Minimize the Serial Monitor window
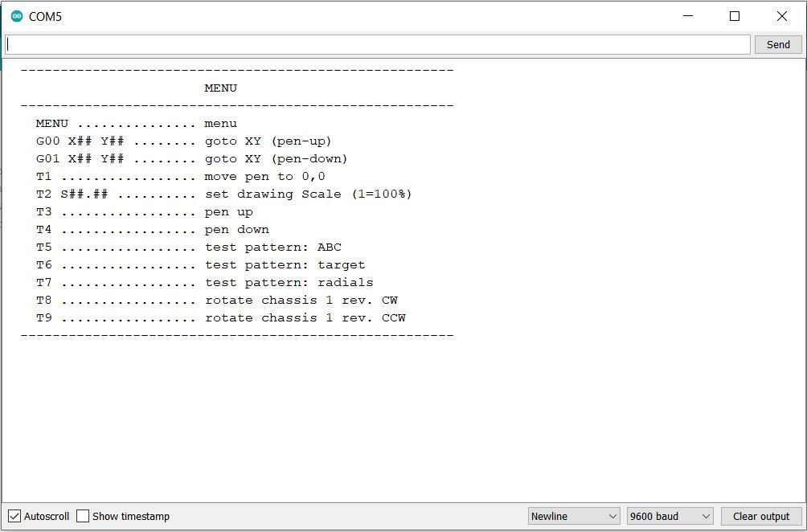The height and width of the screenshot is (532, 807). click(688, 15)
